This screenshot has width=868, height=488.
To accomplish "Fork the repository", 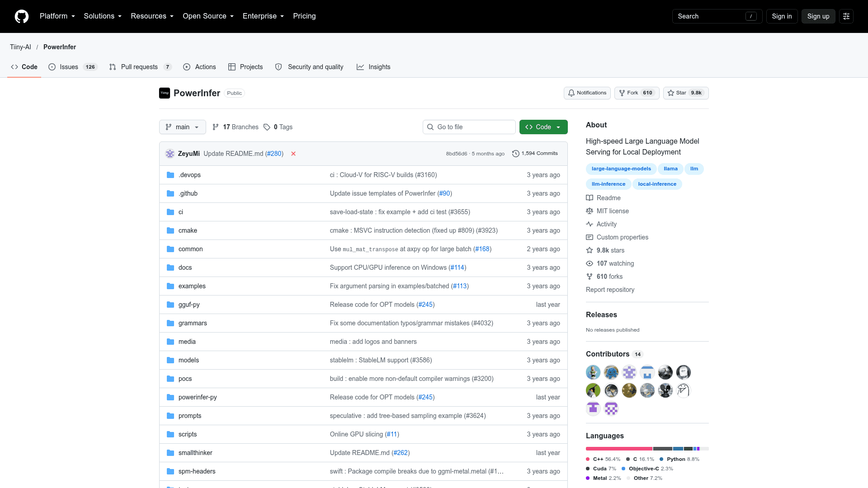I will 637,93.
